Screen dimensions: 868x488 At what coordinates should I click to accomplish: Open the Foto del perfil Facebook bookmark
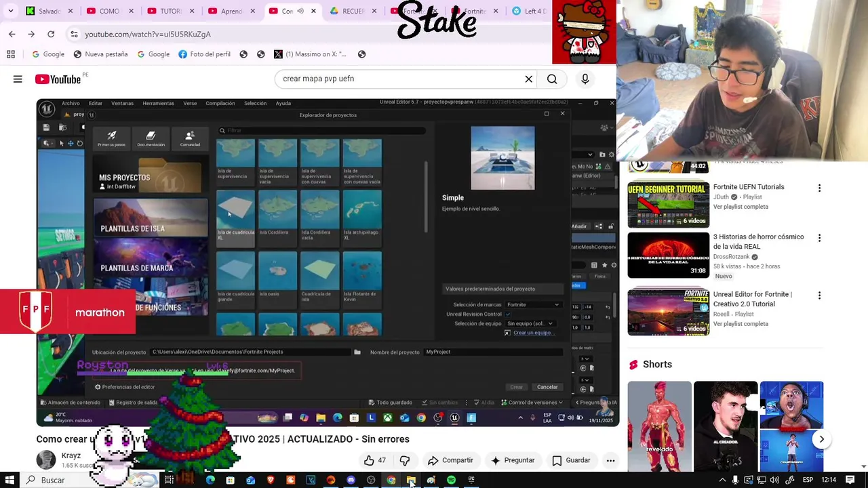point(204,54)
